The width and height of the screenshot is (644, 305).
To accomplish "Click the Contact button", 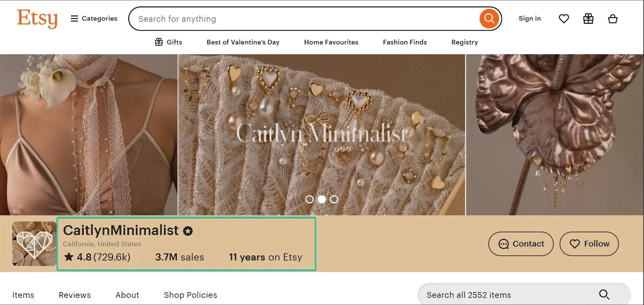I will pyautogui.click(x=521, y=244).
